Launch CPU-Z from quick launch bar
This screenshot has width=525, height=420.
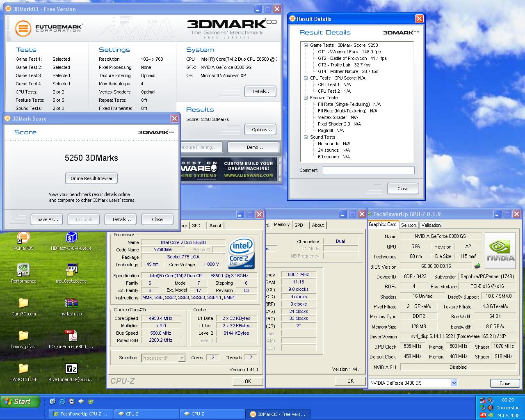point(81,402)
